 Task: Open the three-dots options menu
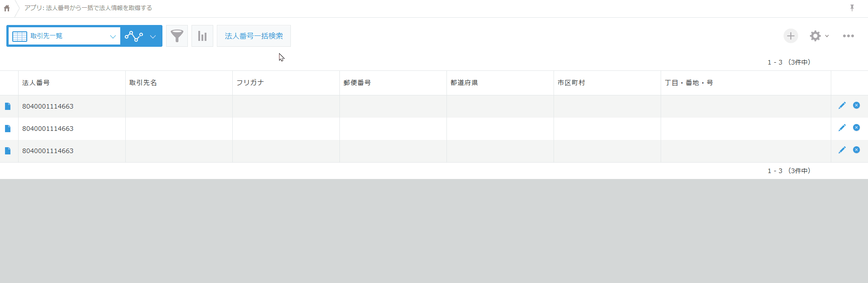pyautogui.click(x=848, y=36)
